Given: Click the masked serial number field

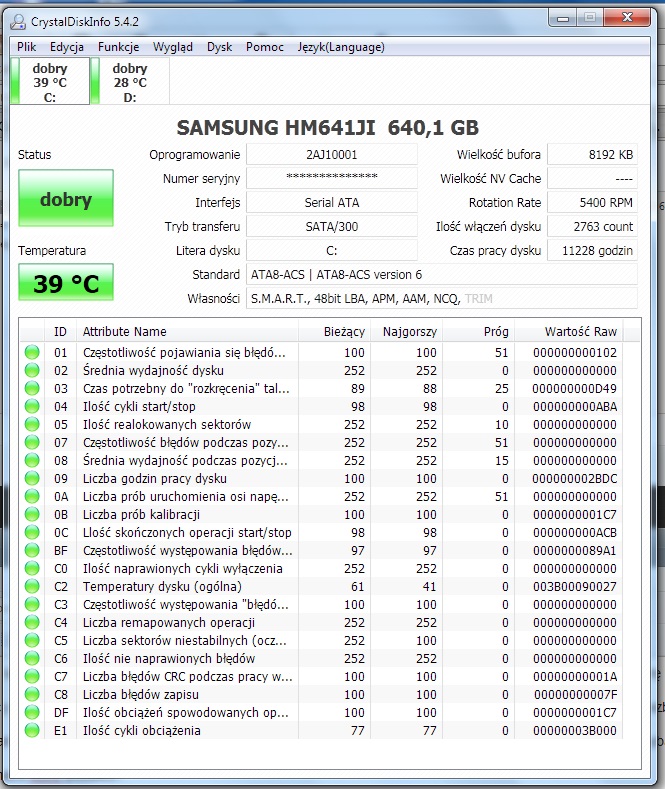Looking at the screenshot, I should [331, 178].
